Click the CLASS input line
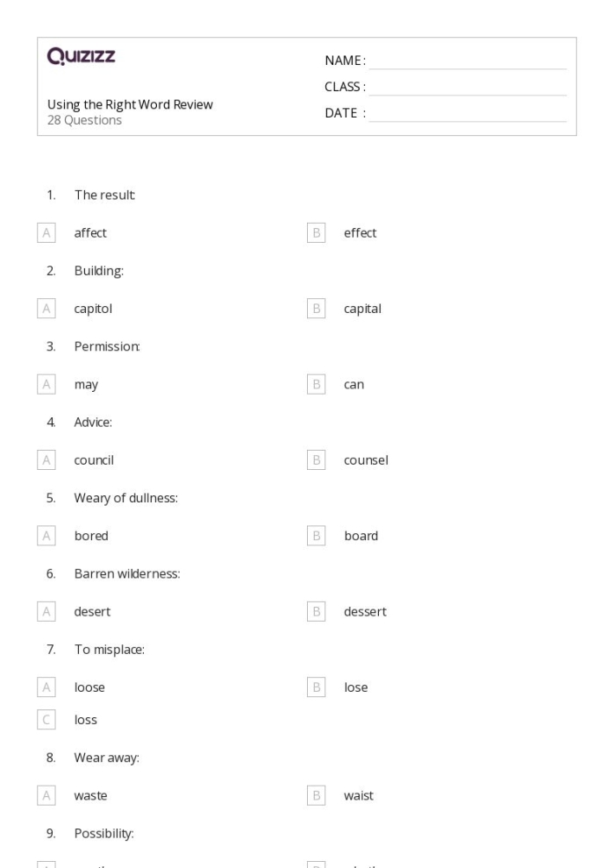Viewport: 614px width, 868px height. (x=468, y=88)
